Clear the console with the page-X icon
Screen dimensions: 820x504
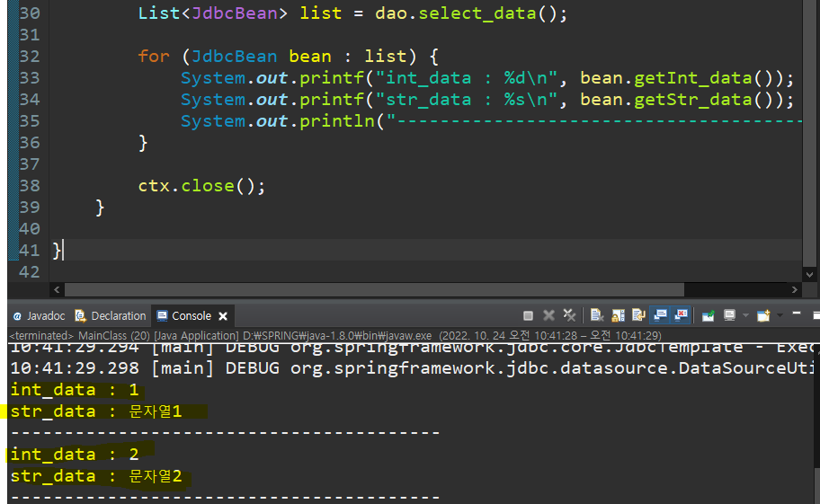click(x=597, y=315)
